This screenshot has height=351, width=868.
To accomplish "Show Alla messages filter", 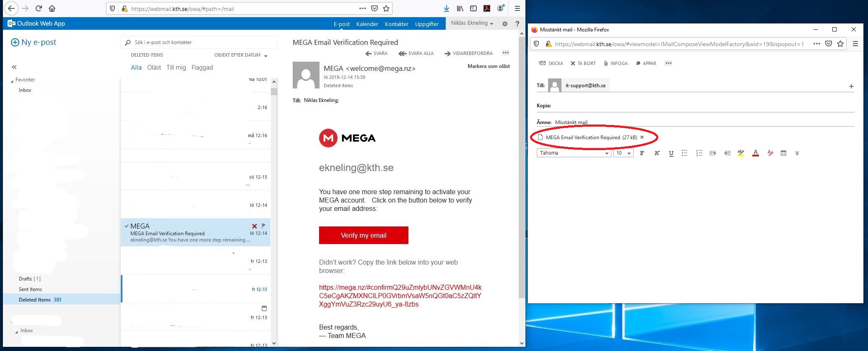I will [x=136, y=68].
